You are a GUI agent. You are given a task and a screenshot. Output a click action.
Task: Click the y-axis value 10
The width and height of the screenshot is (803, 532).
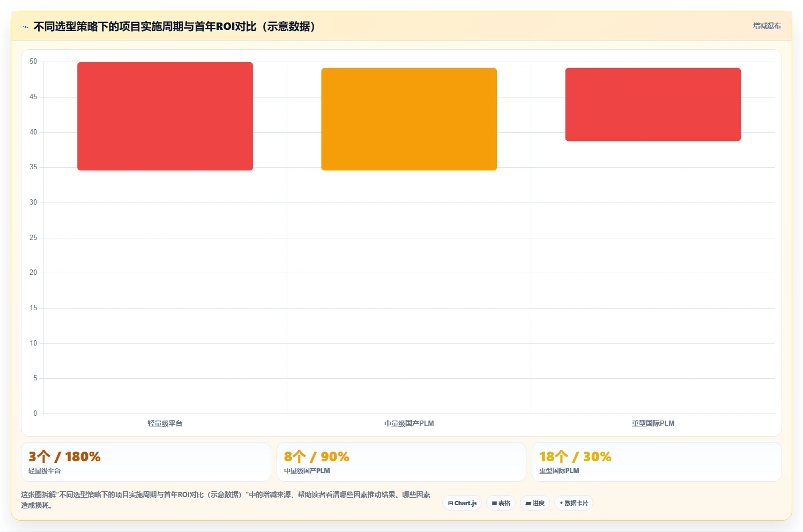pos(33,343)
